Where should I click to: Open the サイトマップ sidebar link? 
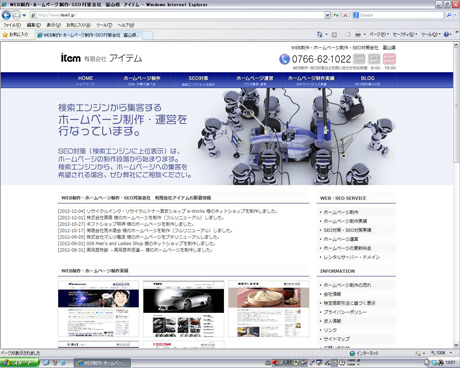[337, 339]
